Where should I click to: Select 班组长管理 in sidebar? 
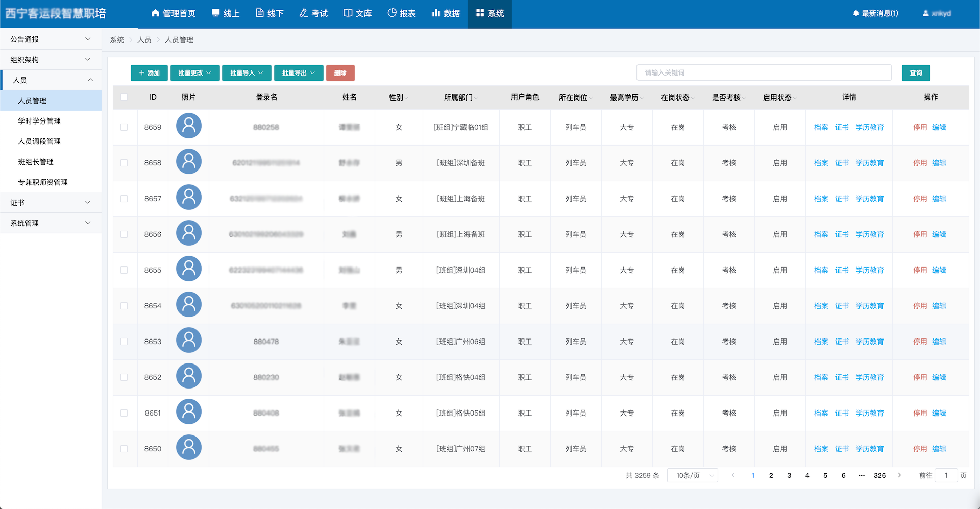(x=36, y=162)
